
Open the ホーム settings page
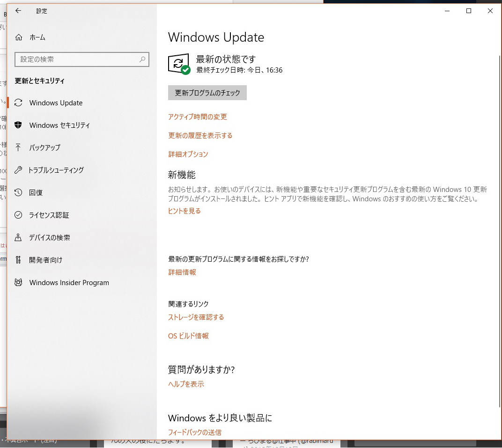coord(82,37)
